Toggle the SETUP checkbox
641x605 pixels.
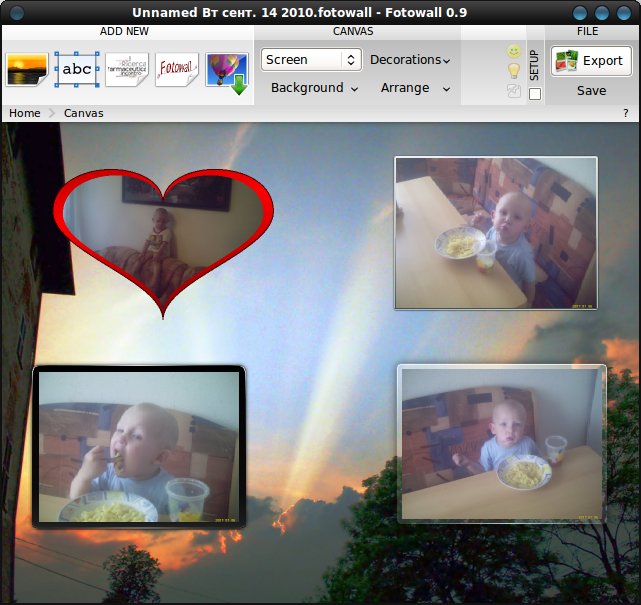tap(535, 94)
